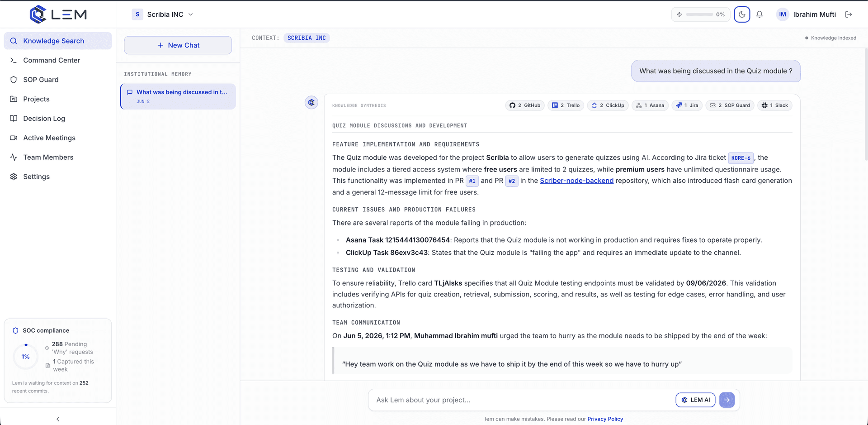Viewport: 868px width, 425px height.
Task: Start a New Chat
Action: 178,45
